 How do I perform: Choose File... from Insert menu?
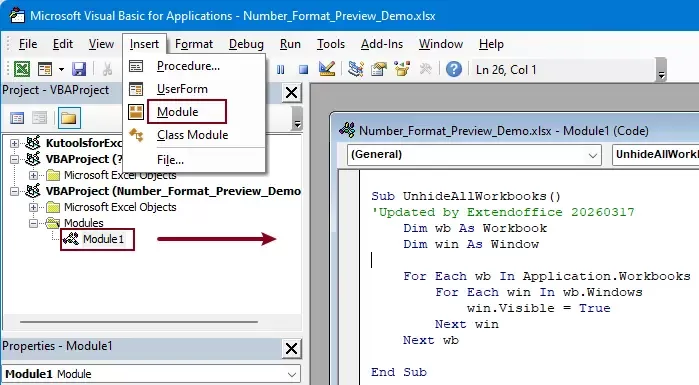[x=195, y=160]
